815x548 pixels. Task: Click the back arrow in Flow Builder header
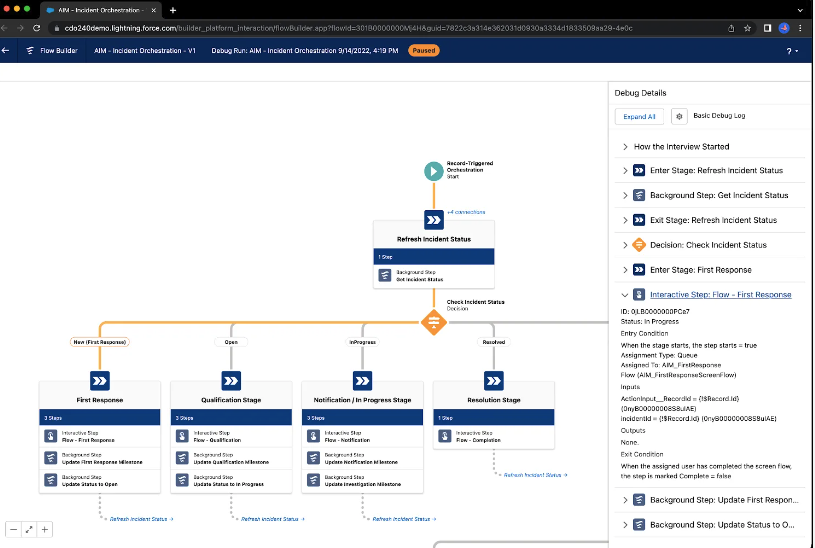click(x=6, y=50)
